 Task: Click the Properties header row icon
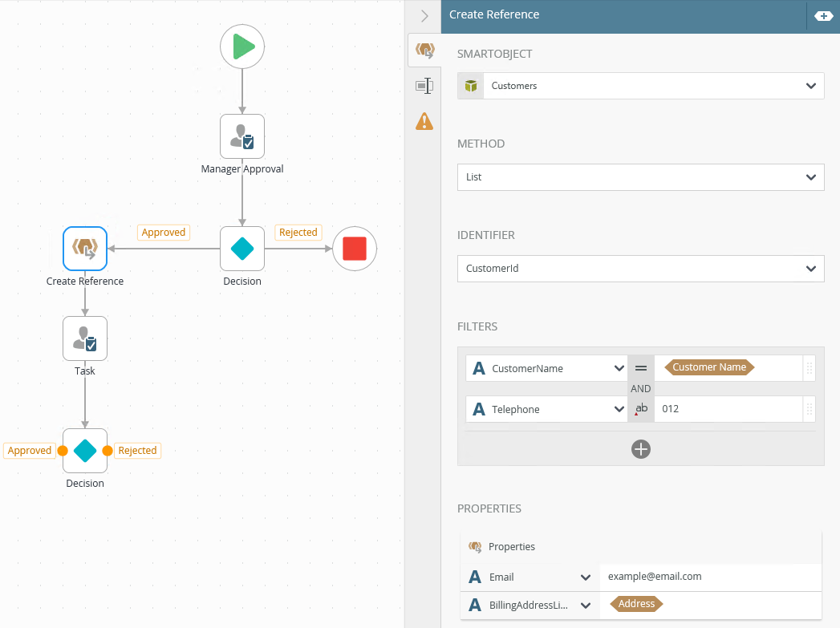tap(475, 547)
